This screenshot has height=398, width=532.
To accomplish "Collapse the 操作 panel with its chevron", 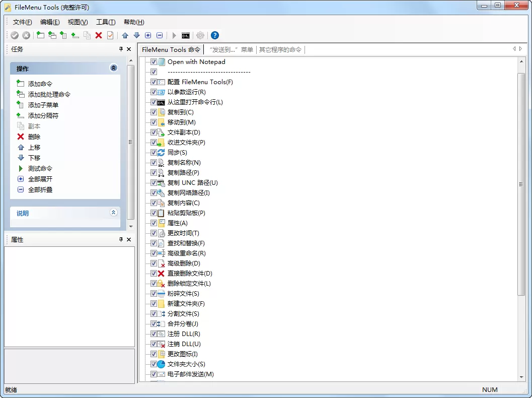I will click(113, 68).
